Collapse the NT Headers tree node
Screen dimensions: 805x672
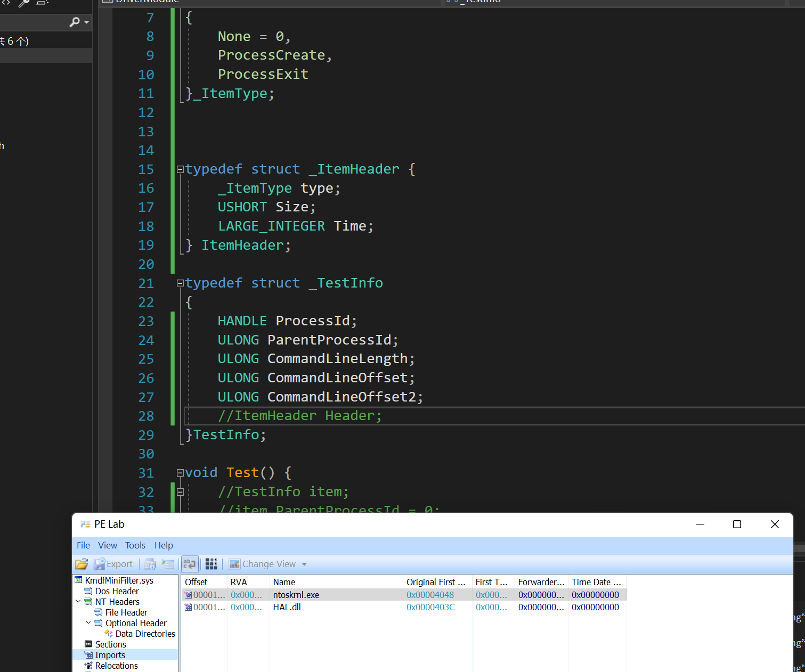(78, 601)
